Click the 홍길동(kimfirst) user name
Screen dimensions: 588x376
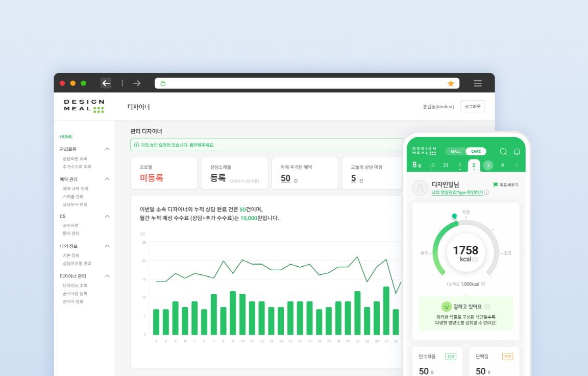pos(438,107)
